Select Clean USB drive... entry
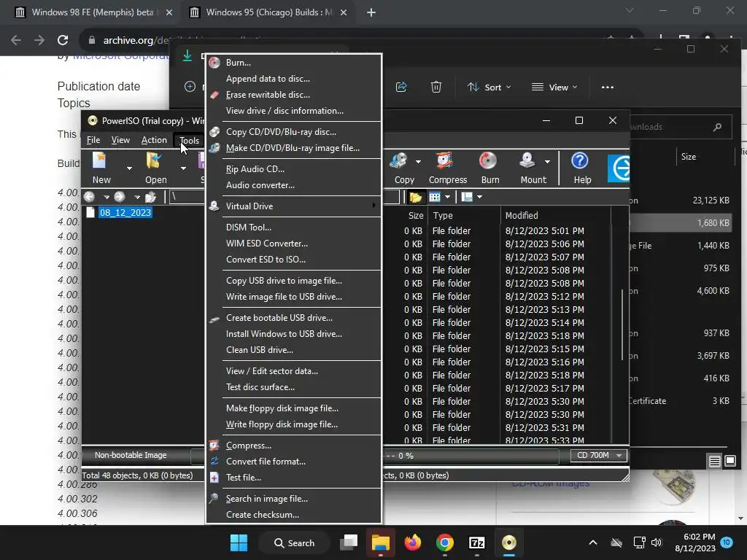 coord(294,350)
